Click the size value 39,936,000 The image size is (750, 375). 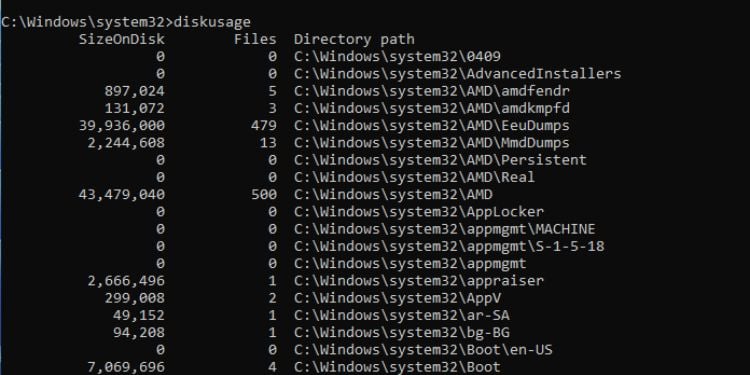tap(121, 126)
